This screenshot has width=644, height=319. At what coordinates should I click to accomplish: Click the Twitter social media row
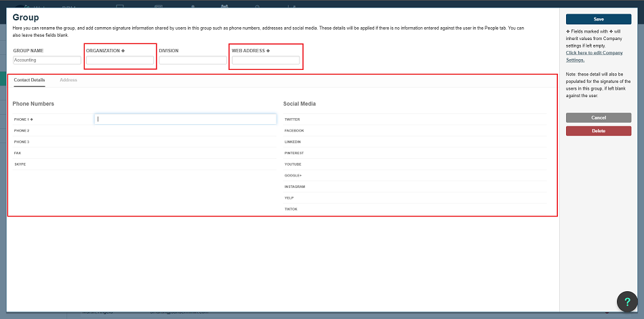coord(415,119)
